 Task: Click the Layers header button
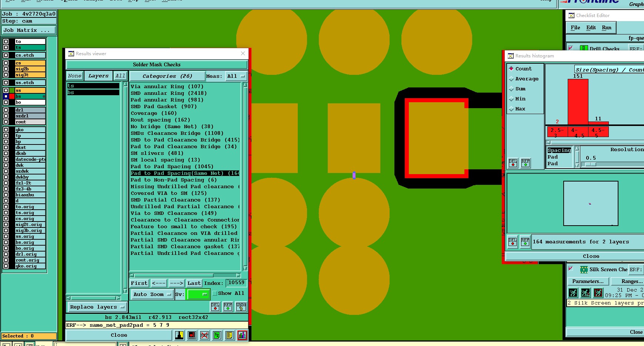[x=98, y=76]
